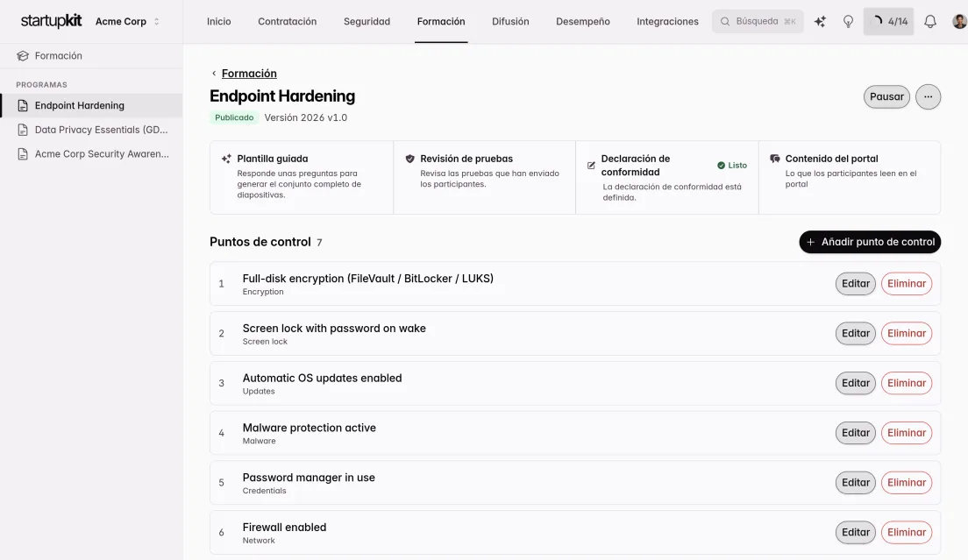
Task: Click 'Firewall enabled' title
Action: pyautogui.click(x=285, y=528)
